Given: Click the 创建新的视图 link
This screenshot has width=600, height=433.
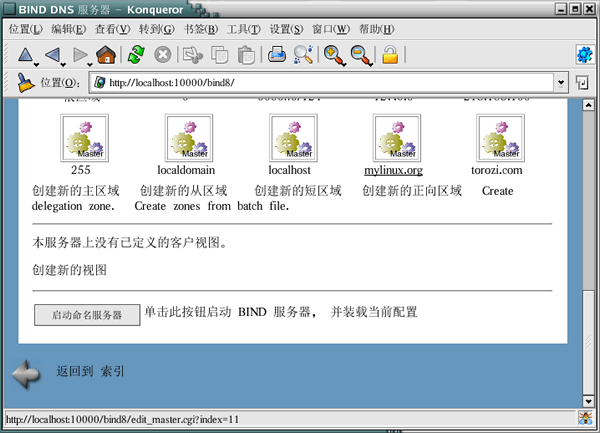Looking at the screenshot, I should 69,270.
